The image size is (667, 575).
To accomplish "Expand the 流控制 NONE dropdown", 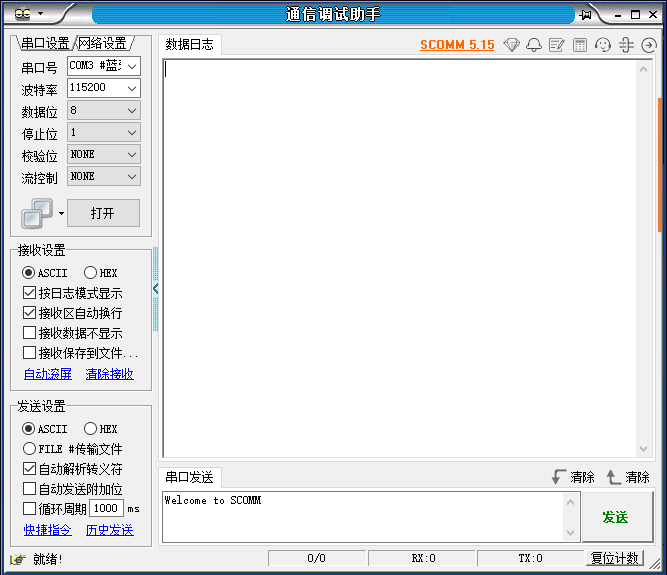I will click(104, 176).
